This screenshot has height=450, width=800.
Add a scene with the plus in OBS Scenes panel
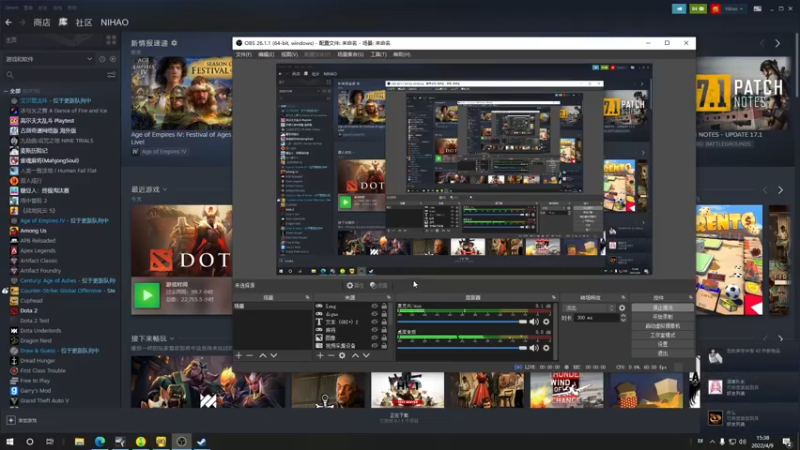coord(239,355)
